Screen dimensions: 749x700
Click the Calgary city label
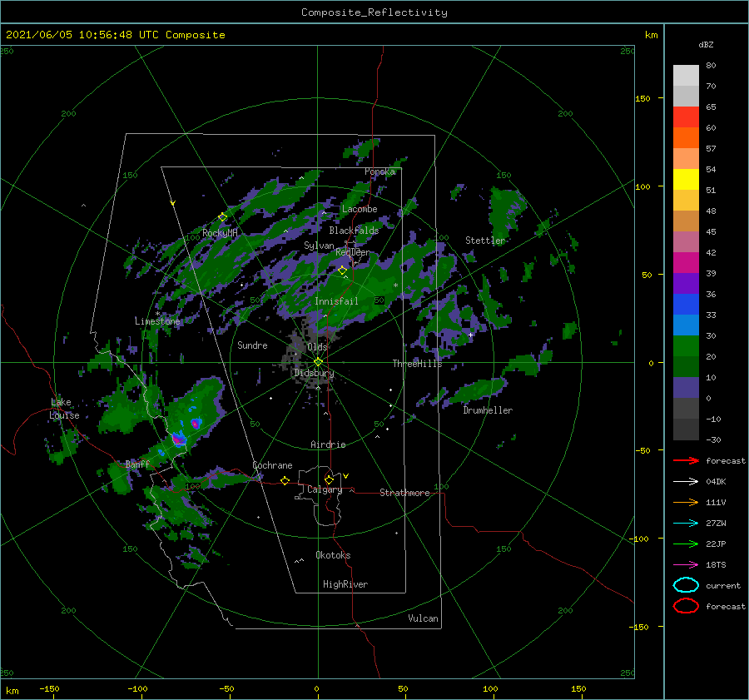click(325, 489)
